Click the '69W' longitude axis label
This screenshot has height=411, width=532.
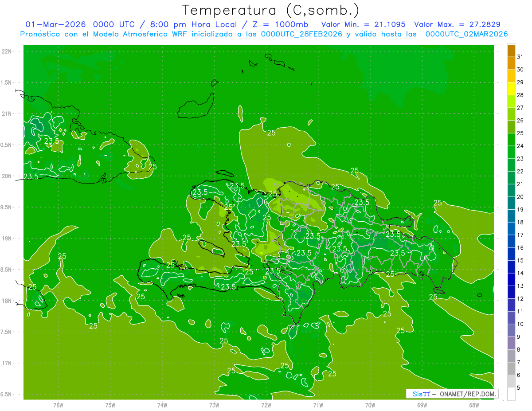[422, 405]
